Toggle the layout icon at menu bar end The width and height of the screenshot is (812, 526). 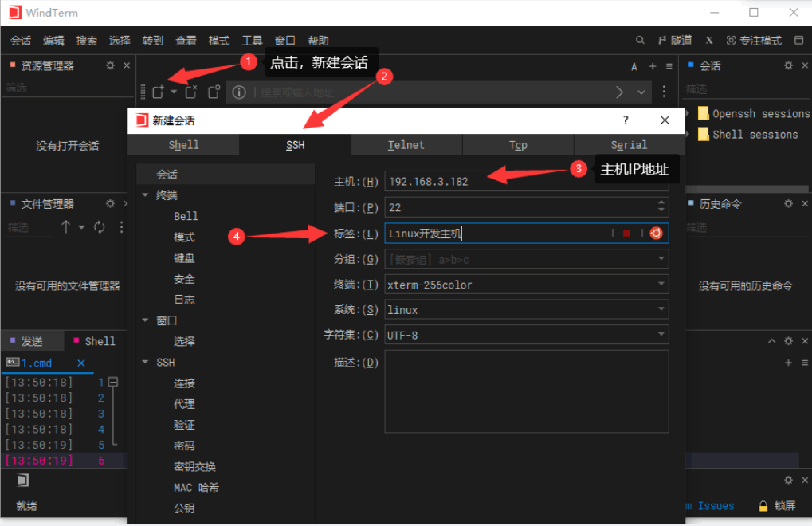[x=799, y=41]
